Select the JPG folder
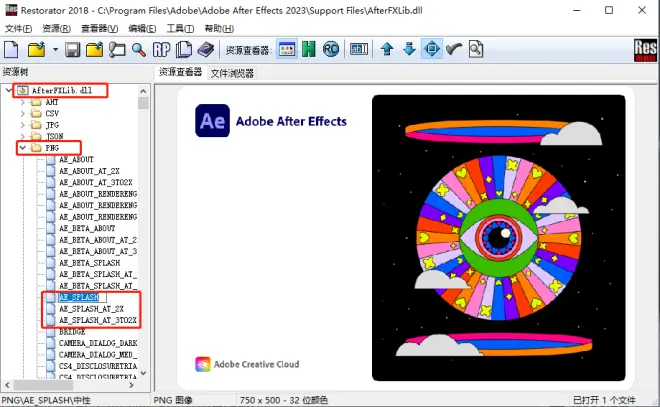 click(52, 125)
